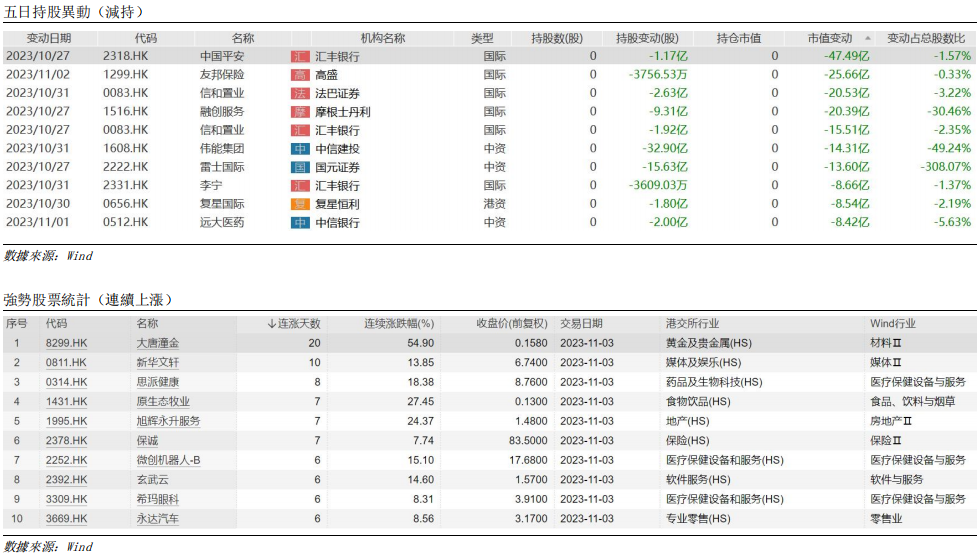Click the 食品、饮料与烟草 Wind industry cell

(913, 402)
